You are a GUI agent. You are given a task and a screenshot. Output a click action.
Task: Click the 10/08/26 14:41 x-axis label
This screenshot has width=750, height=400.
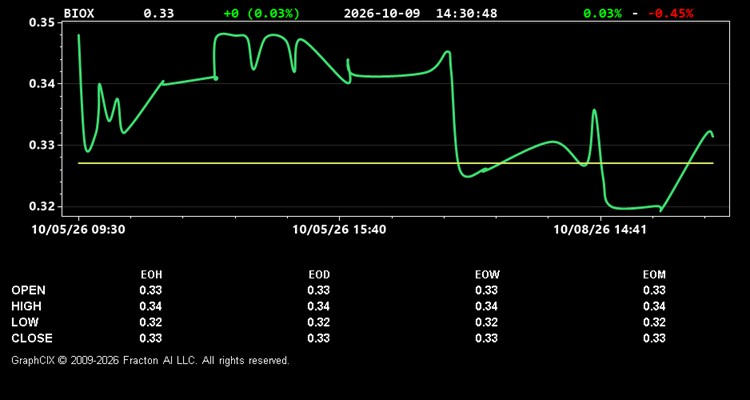tap(600, 230)
